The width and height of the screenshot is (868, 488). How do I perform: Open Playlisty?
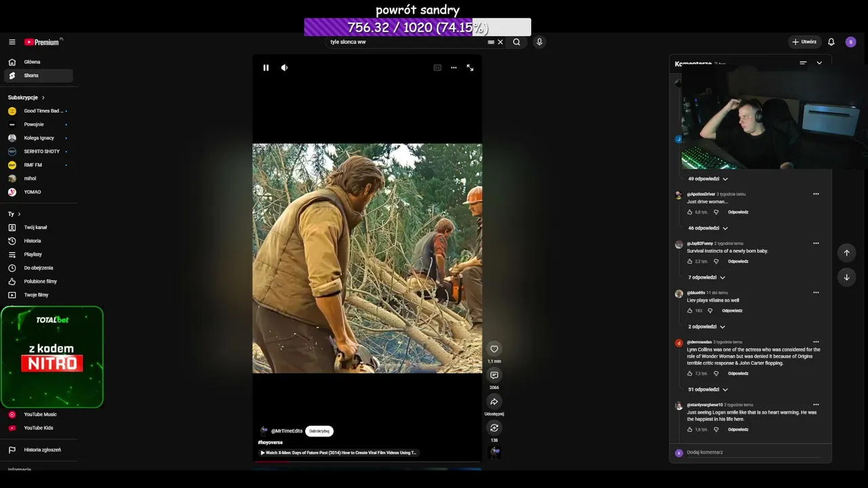[x=39, y=254]
